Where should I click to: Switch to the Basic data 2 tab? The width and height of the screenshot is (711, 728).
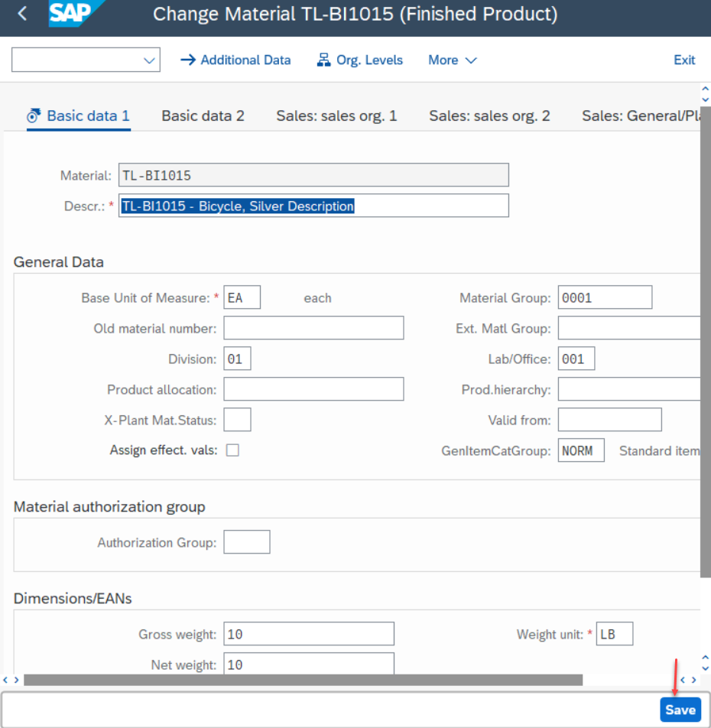point(203,115)
